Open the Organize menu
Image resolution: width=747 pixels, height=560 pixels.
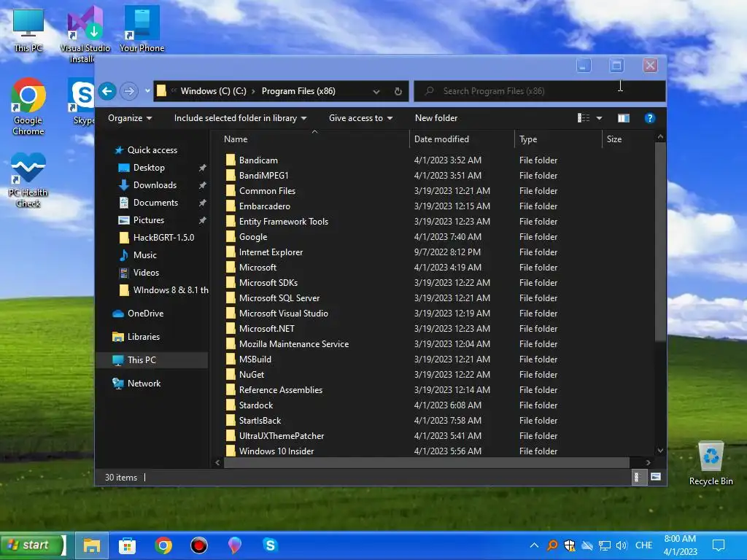[130, 118]
